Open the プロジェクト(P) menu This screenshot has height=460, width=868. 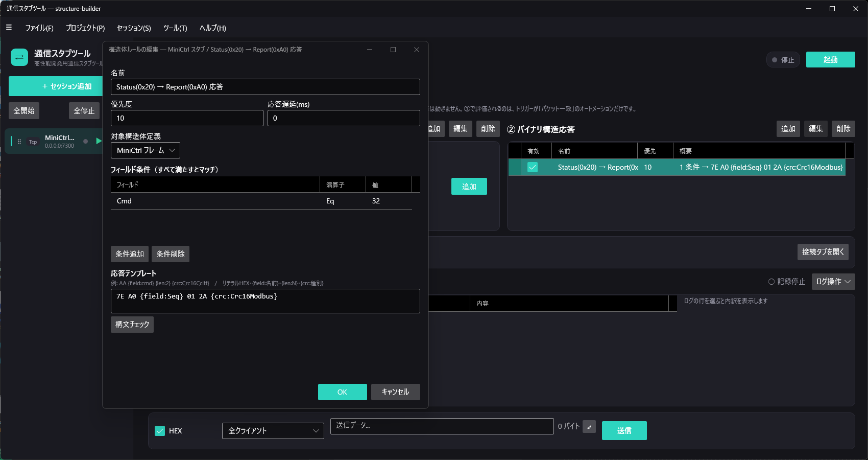(x=85, y=28)
